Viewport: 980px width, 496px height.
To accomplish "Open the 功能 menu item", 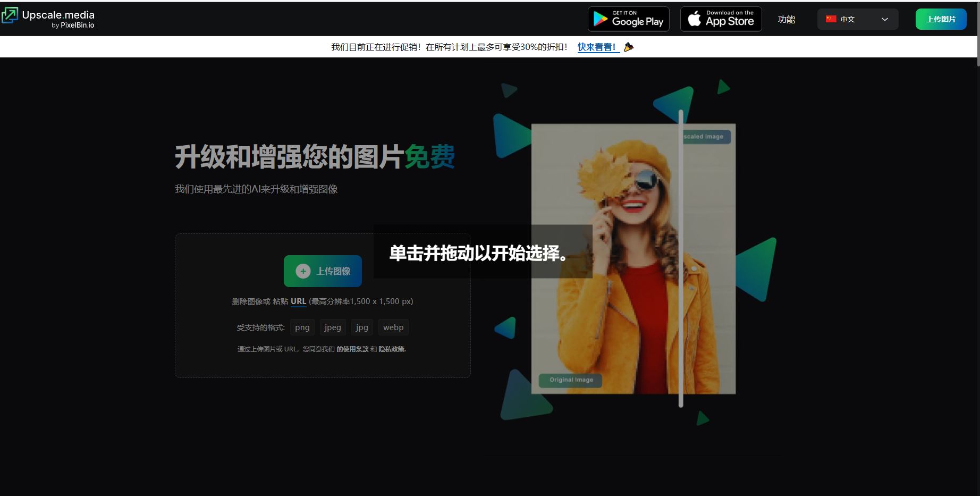I will point(786,19).
